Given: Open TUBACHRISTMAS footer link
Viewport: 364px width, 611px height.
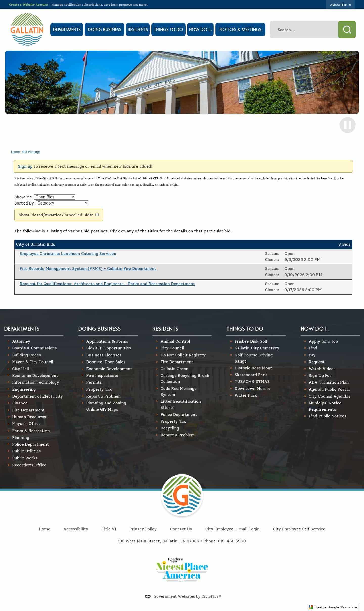Looking at the screenshot, I should [252, 382].
